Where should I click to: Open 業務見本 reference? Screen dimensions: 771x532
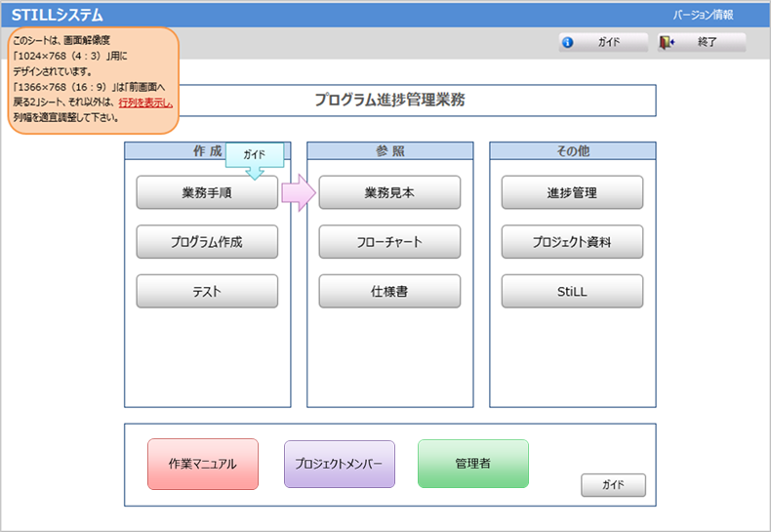(389, 192)
